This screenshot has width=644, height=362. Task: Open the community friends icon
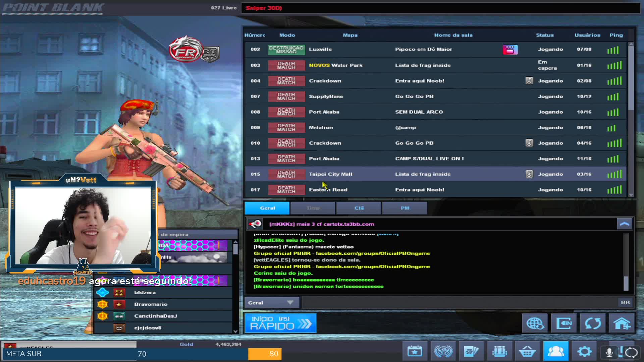pos(556,351)
